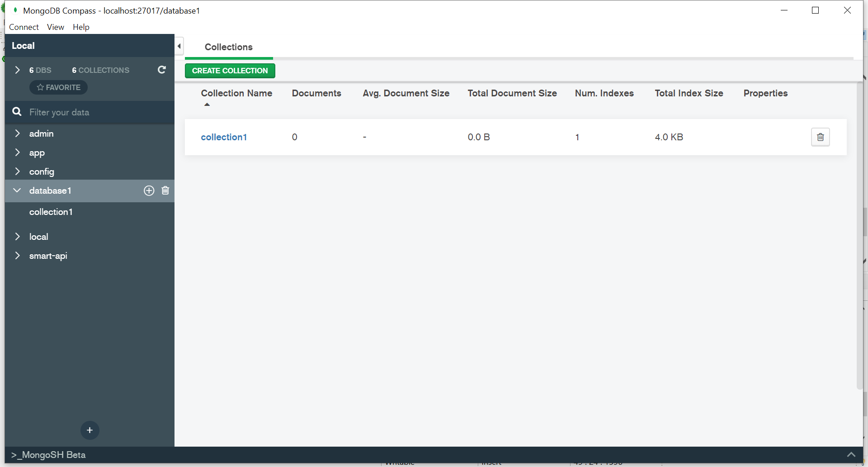868x467 pixels.
Task: Sort by the Num. Indexes header
Action: point(604,93)
